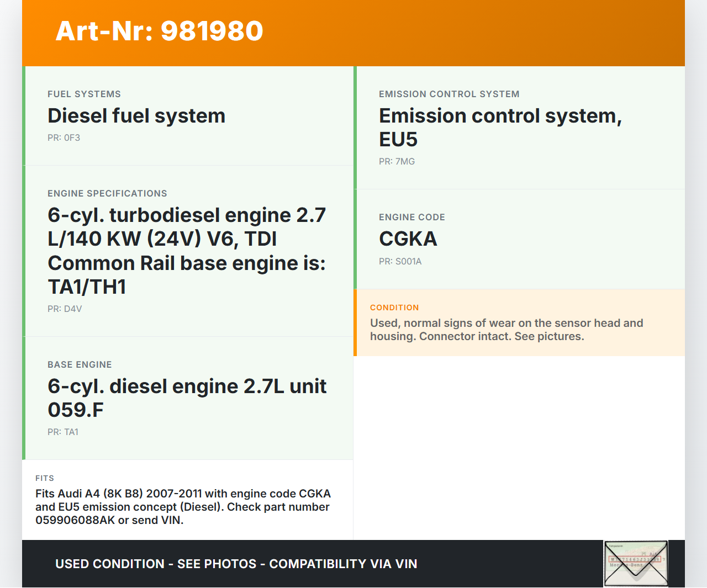Click the Fits section label
This screenshot has width=707, height=588.
(x=45, y=478)
